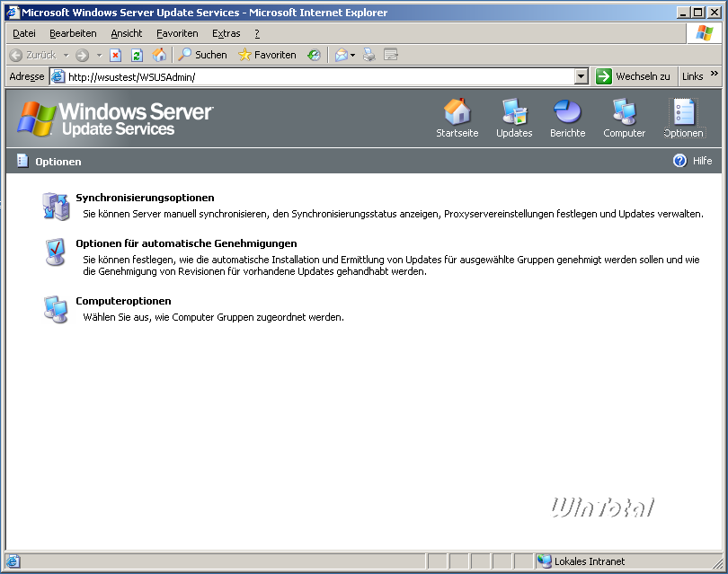
Task: Expand the mail button dropdown arrow
Action: pos(353,55)
